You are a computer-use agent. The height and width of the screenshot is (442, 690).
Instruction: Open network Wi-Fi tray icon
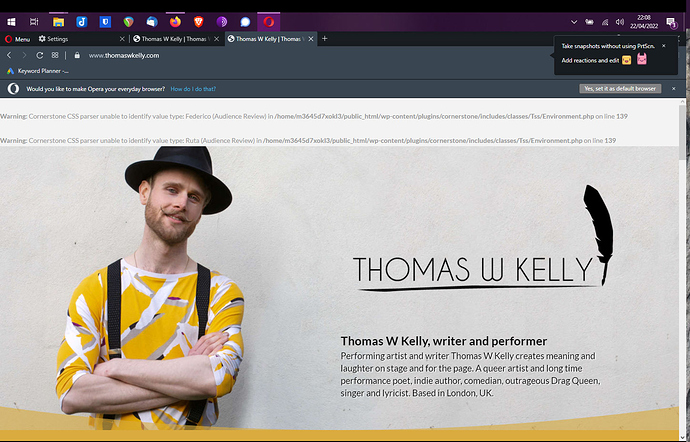tap(605, 22)
